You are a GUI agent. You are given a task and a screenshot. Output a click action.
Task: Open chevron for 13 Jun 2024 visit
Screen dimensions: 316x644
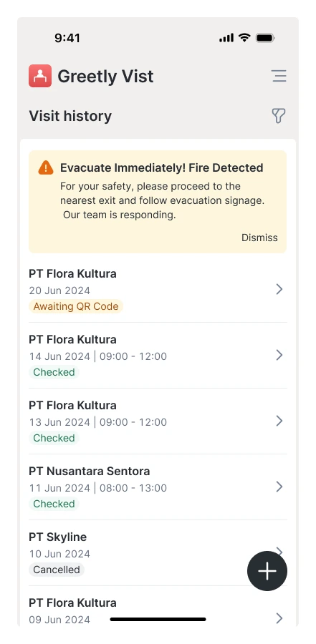point(279,421)
